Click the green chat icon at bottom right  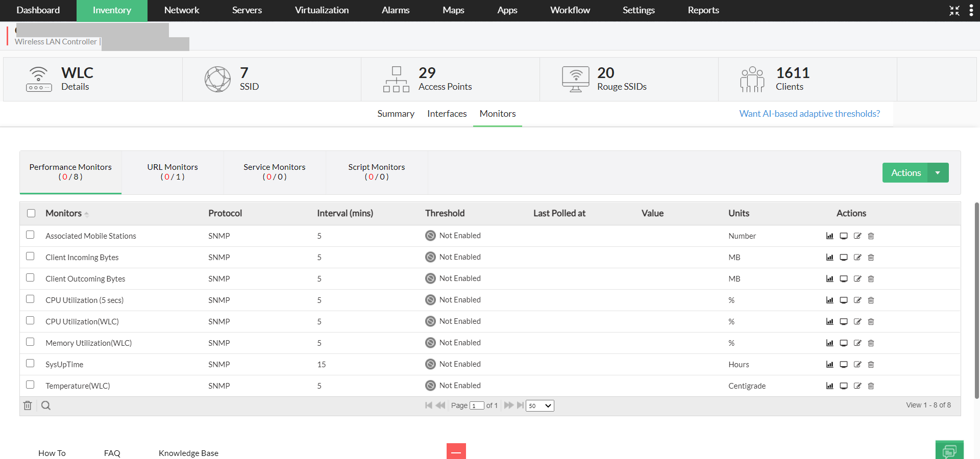[x=949, y=451]
